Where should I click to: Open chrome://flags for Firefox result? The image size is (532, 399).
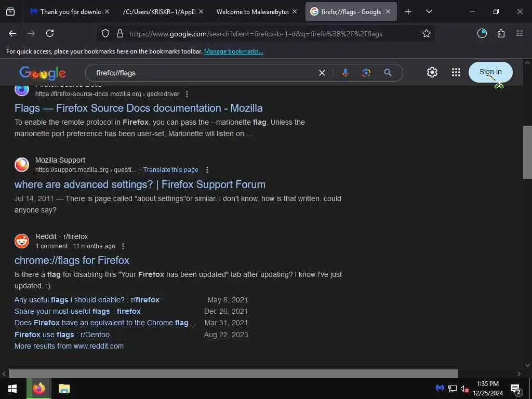[72, 260]
